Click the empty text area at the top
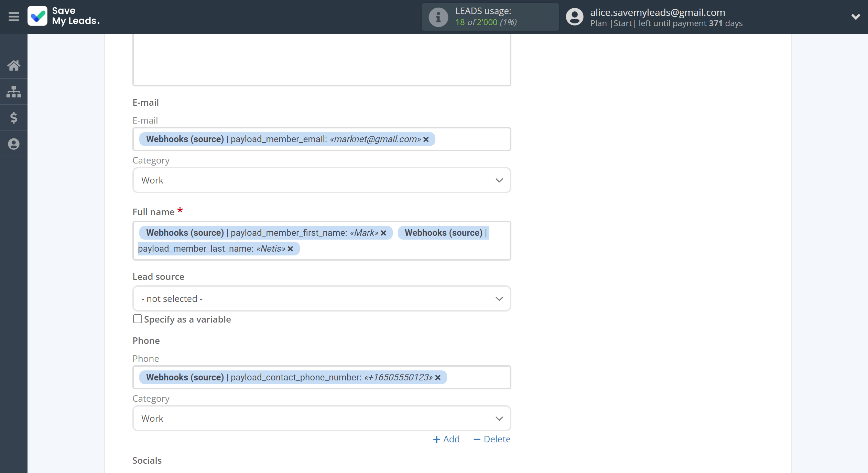 [x=322, y=60]
